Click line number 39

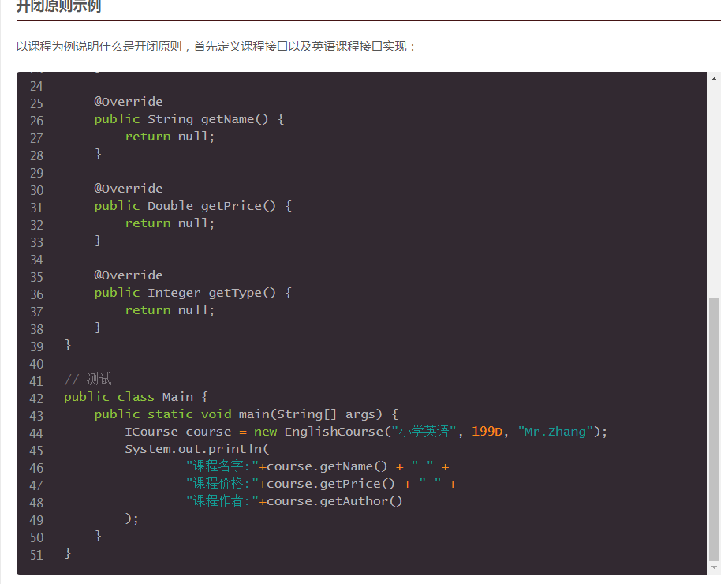tap(36, 346)
